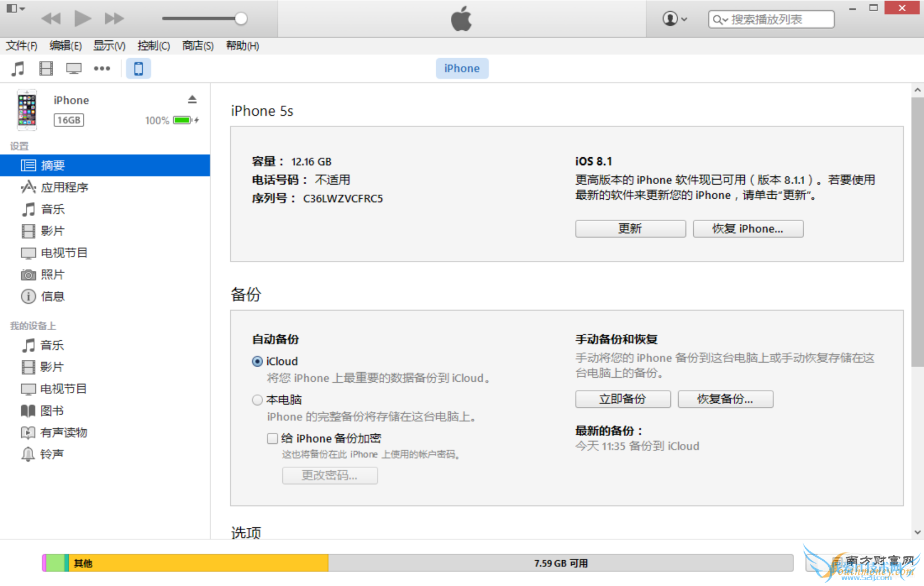Image resolution: width=924 pixels, height=586 pixels.
Task: Open the Music library section
Action: click(17, 68)
